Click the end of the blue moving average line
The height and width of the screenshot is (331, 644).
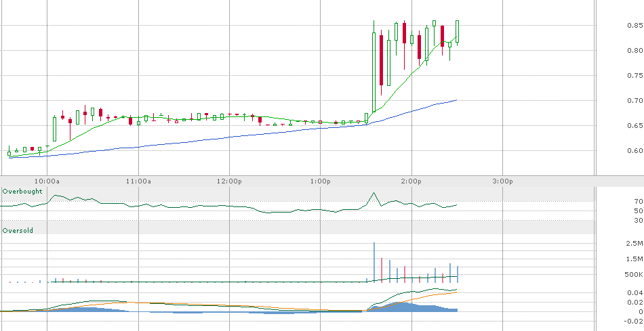pos(456,100)
